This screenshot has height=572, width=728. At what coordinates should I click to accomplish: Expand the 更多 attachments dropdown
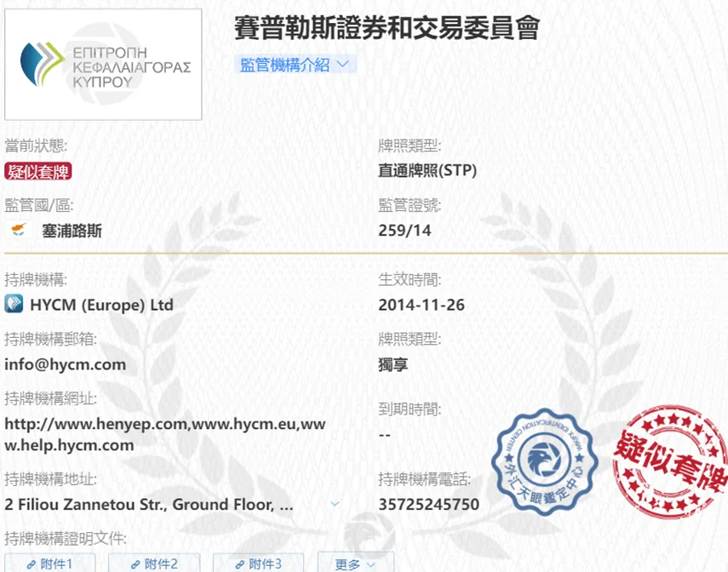(356, 563)
